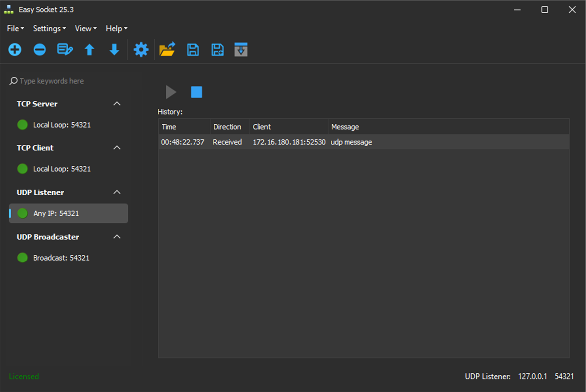
Task: Click the green status dot of Any IP: 54321
Action: [x=23, y=213]
